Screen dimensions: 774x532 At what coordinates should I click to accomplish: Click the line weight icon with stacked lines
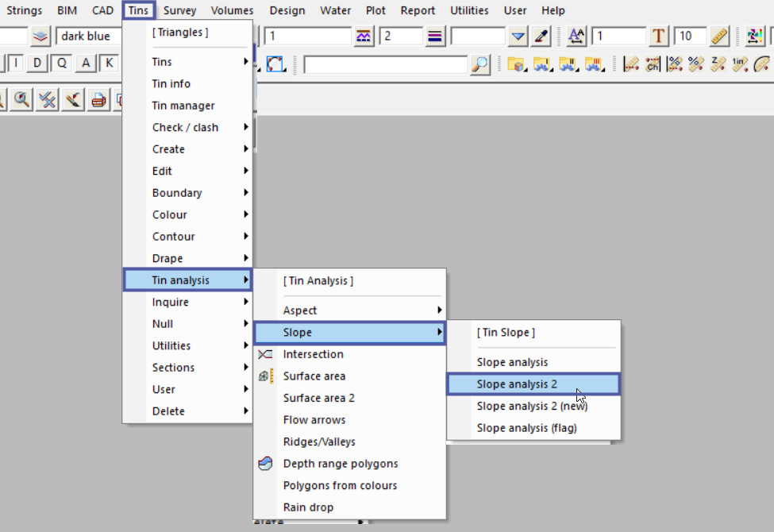434,37
